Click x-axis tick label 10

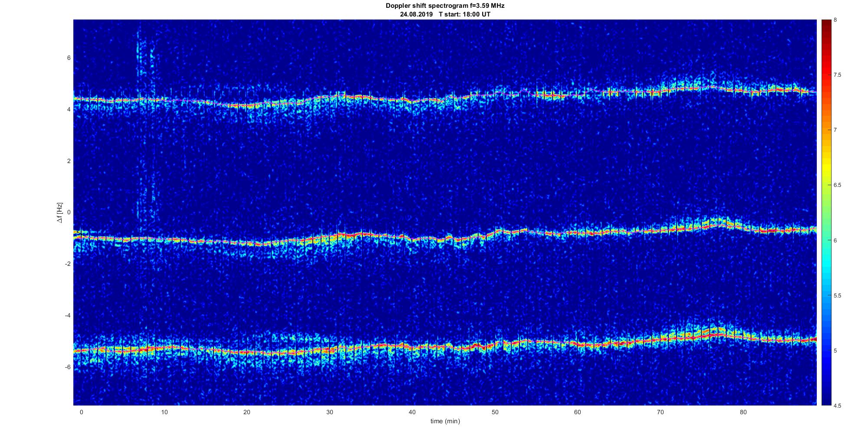pos(164,412)
